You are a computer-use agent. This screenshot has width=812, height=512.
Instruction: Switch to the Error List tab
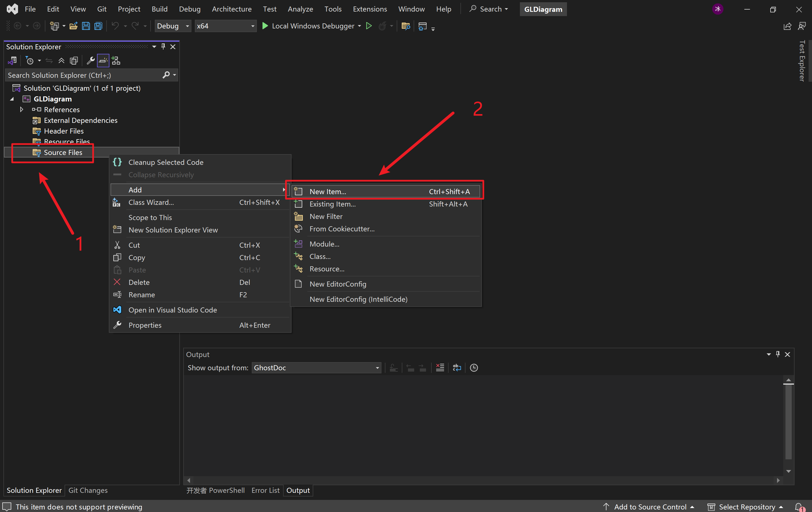pyautogui.click(x=265, y=490)
